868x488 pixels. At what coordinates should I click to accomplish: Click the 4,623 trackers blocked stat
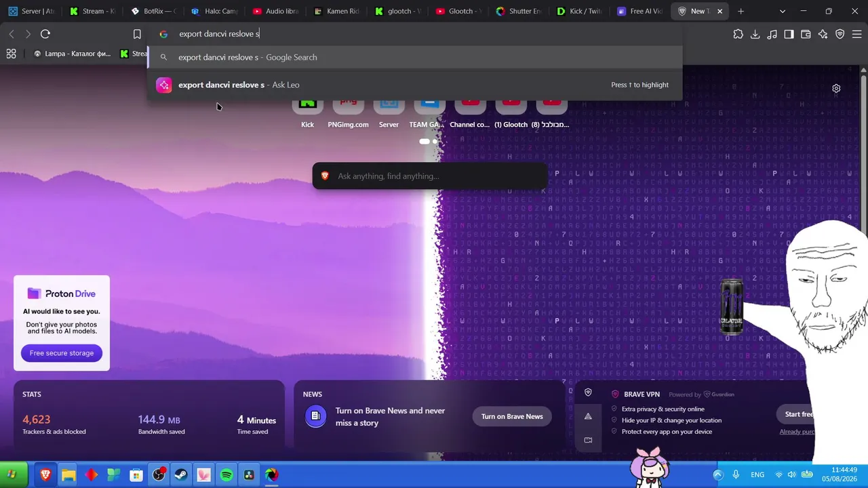point(54,424)
